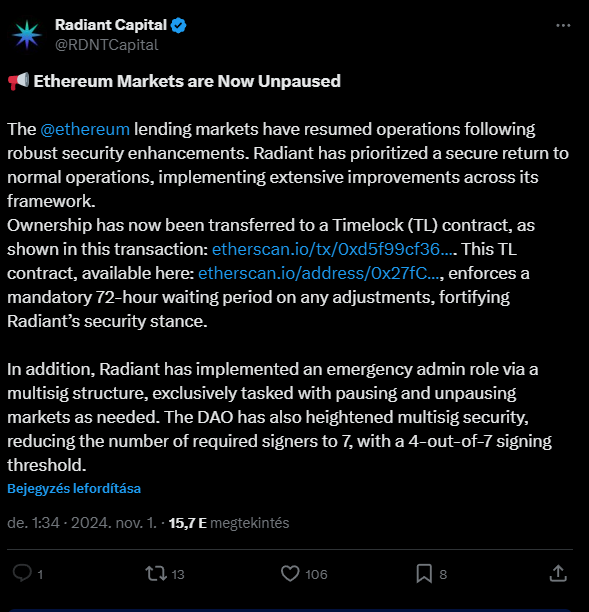Viewport: 589px width, 612px height.
Task: Click the 13 reposts count
Action: 178,574
